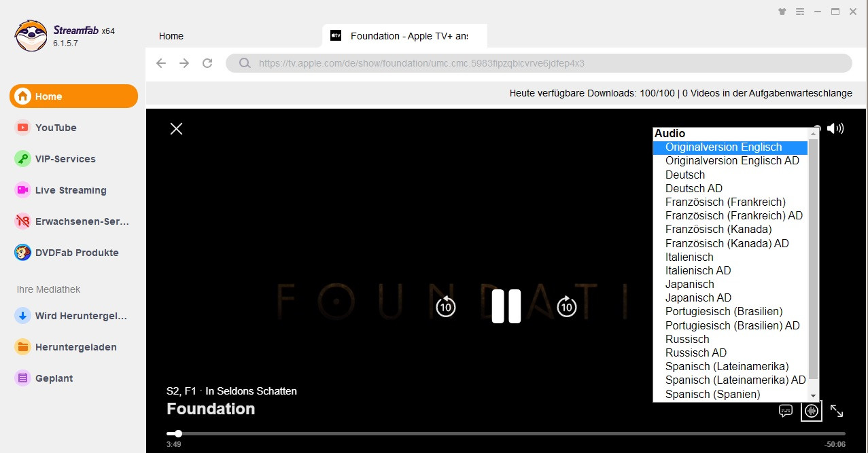This screenshot has width=868, height=453.
Task: Select Französisch (Kanada) audio
Action: (730, 230)
